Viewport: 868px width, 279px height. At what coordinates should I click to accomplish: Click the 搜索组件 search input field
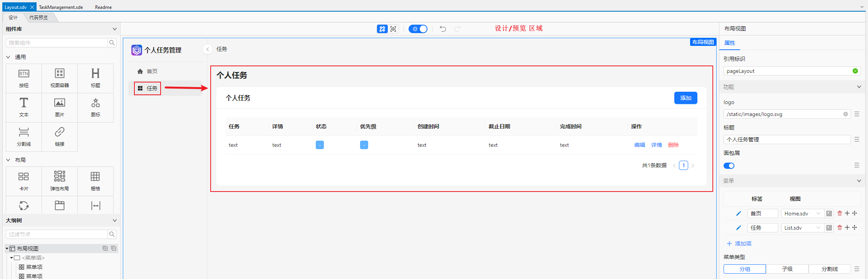pos(57,43)
